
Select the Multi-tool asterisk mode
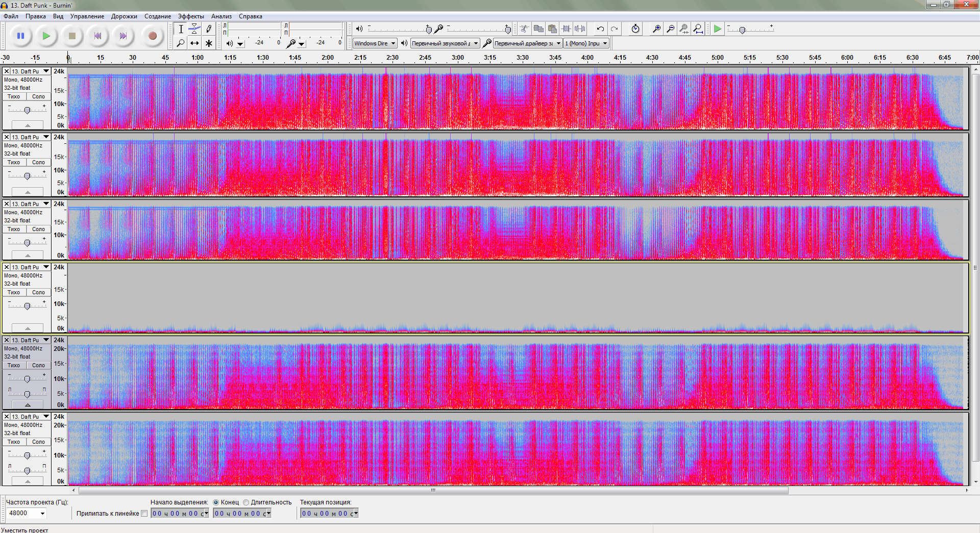tap(208, 43)
